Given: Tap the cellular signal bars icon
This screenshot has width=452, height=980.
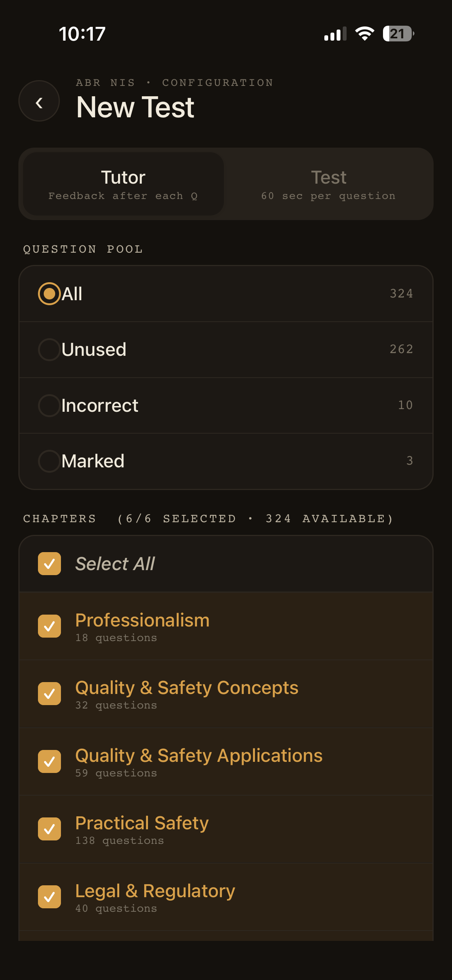Looking at the screenshot, I should [x=335, y=34].
